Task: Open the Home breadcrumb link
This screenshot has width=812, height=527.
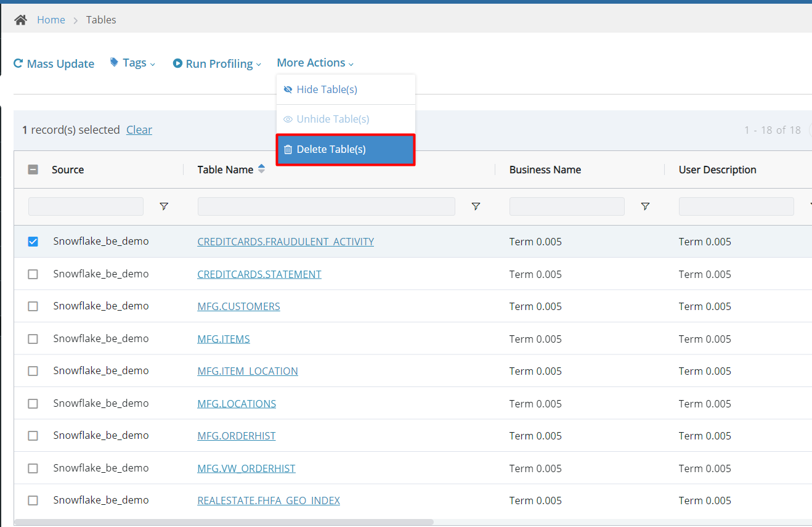Action: click(x=51, y=20)
